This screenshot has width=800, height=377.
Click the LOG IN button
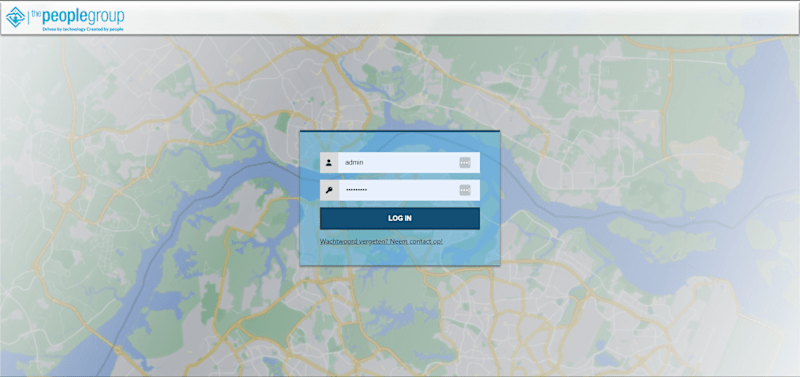pos(399,218)
